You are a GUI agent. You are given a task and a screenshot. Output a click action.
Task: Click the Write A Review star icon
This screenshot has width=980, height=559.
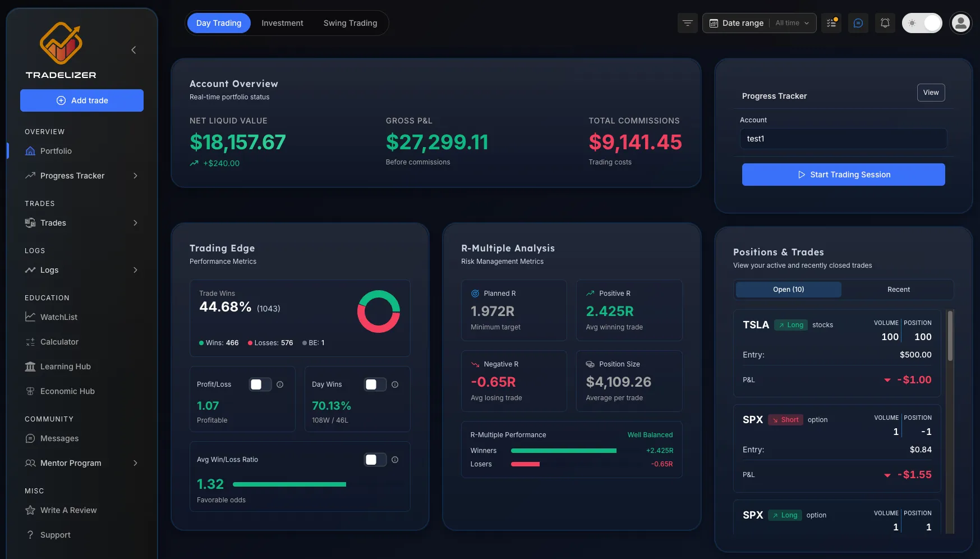point(30,510)
